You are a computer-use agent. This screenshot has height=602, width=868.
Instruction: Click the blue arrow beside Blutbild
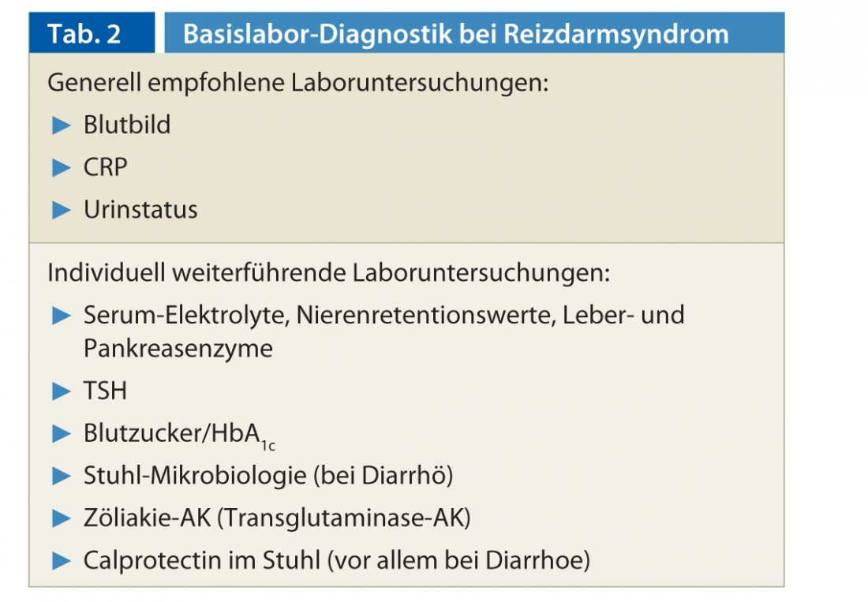pos(62,125)
